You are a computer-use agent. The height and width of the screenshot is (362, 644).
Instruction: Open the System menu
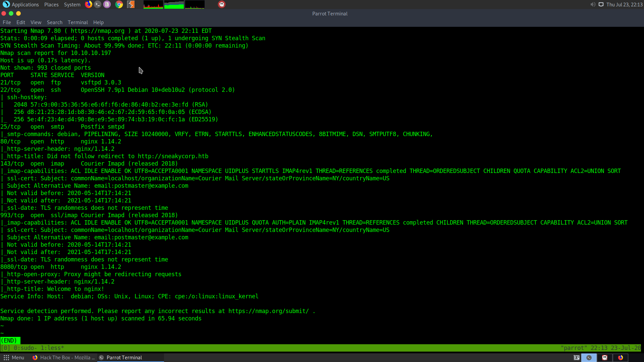(x=72, y=4)
